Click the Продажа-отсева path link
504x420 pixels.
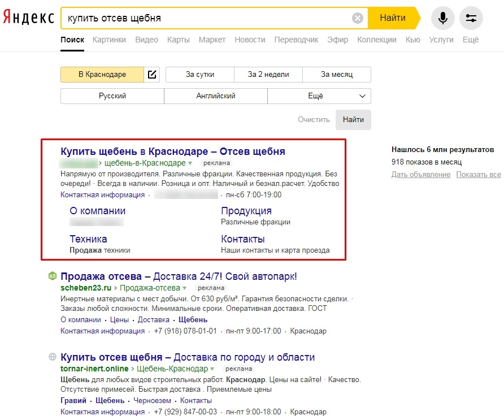click(150, 288)
